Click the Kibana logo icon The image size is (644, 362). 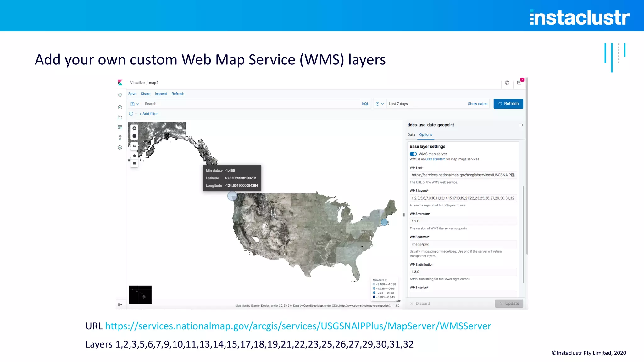[x=120, y=83]
